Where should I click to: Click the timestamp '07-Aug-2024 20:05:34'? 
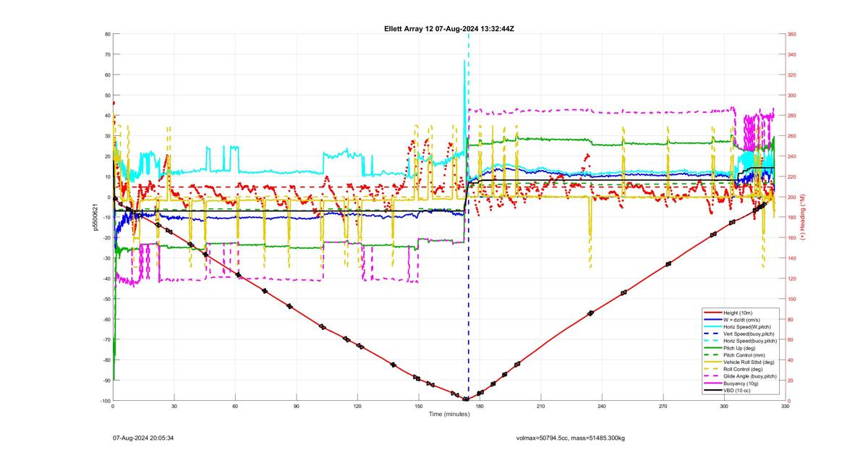click(x=143, y=438)
